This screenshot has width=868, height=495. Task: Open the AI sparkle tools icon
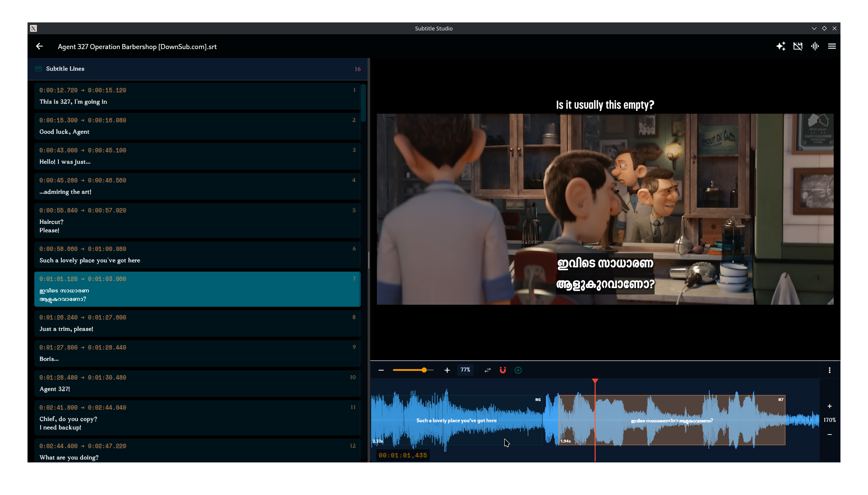tap(781, 47)
